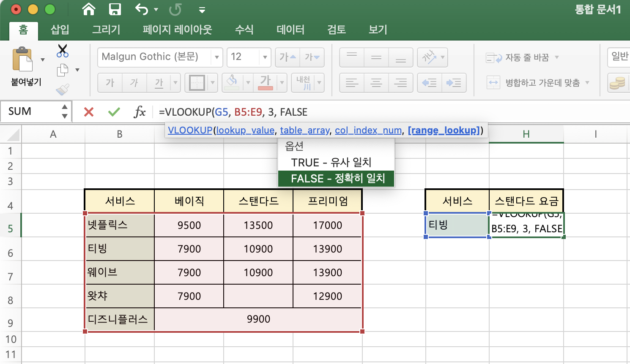Click the Copy icon
This screenshot has height=364, width=630.
coord(63,70)
